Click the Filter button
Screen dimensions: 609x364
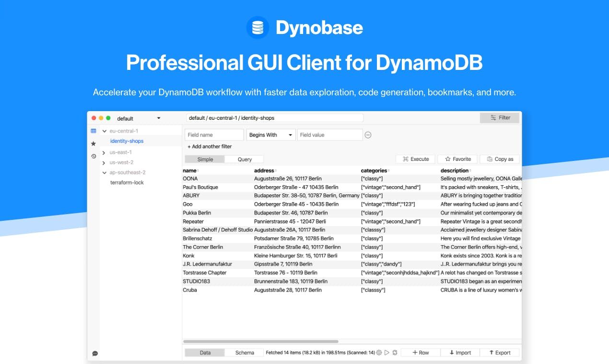point(500,117)
